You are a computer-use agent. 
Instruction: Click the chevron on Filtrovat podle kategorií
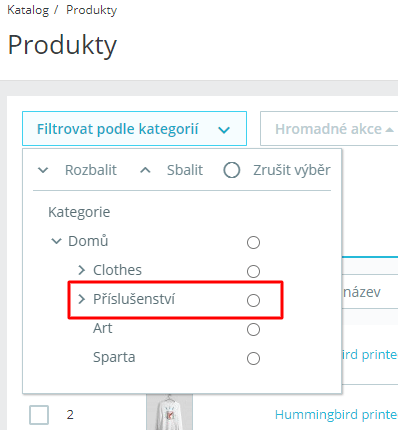coord(224,130)
